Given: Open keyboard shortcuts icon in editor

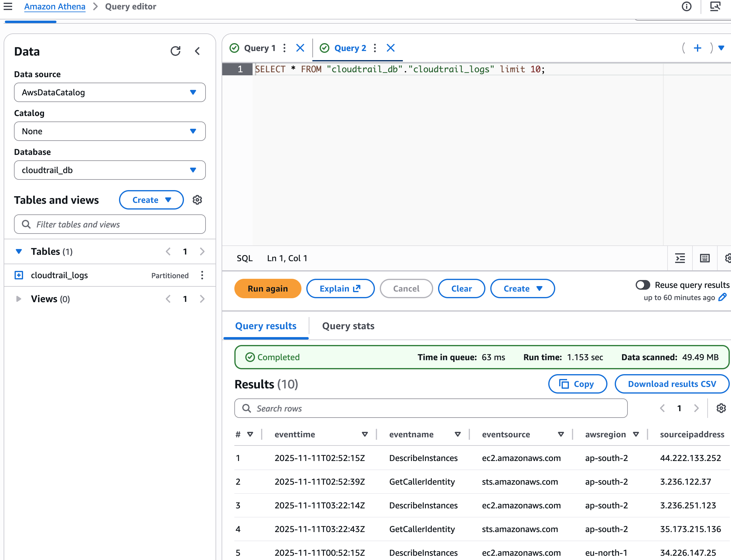Looking at the screenshot, I should coord(705,258).
